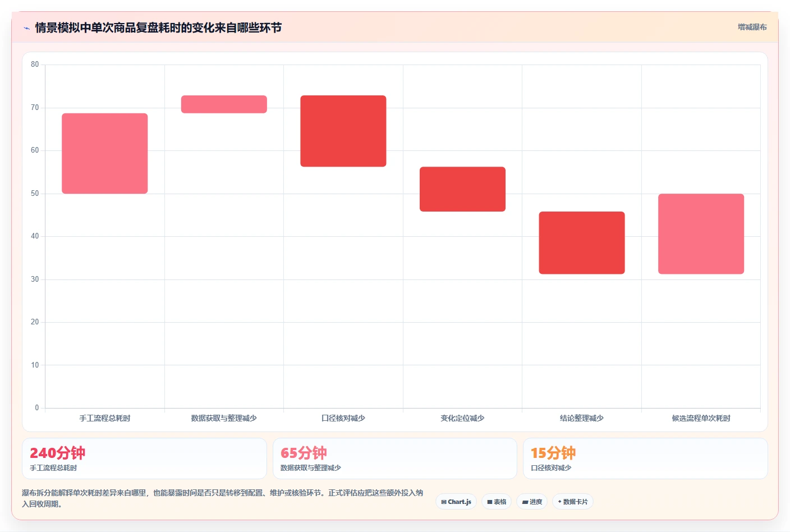Click the chart title 情景模拟中单次商品复盘耗时的变化来自哪些环节

158,27
